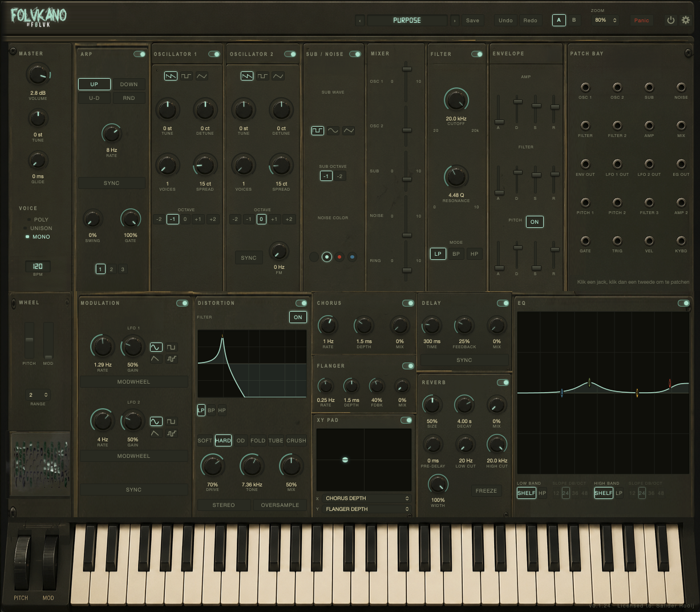This screenshot has width=700, height=612.
Task: Toggle the EQ section switch
Action: (683, 303)
